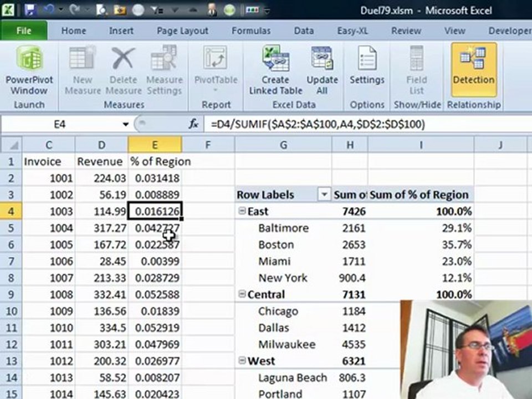Select column I header
Viewport: 532px width, 399px height.
(421, 145)
